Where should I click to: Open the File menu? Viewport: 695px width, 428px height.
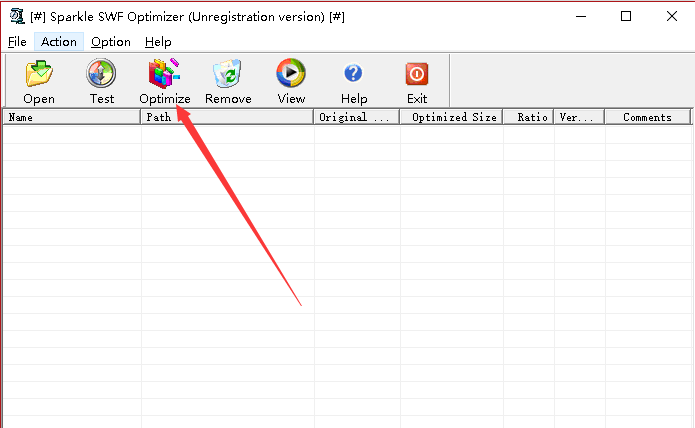(17, 42)
